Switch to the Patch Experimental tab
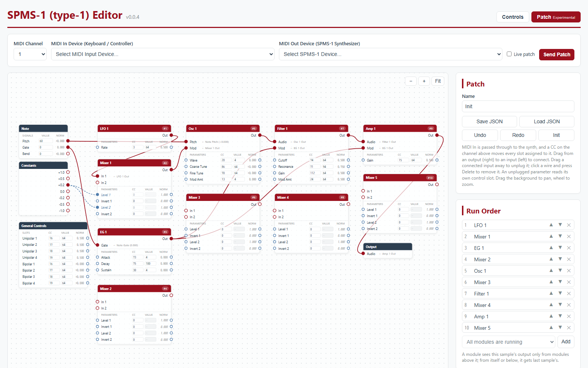588x368 pixels. coord(556,17)
